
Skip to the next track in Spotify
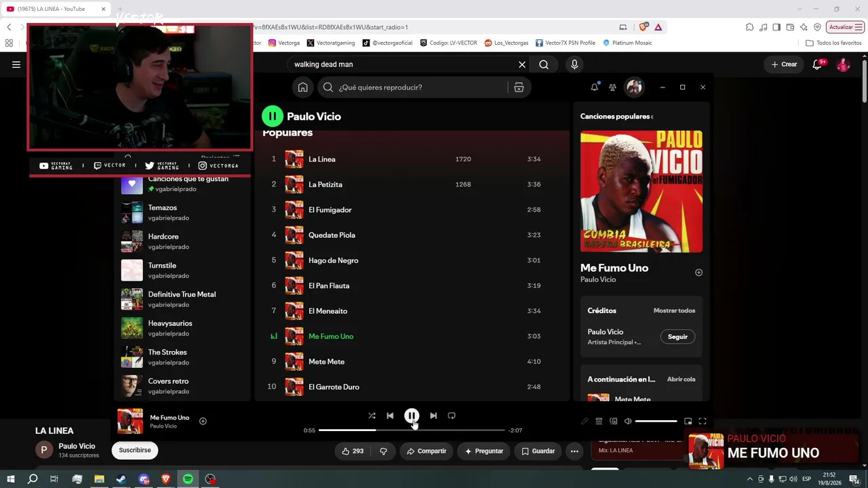pyautogui.click(x=433, y=415)
